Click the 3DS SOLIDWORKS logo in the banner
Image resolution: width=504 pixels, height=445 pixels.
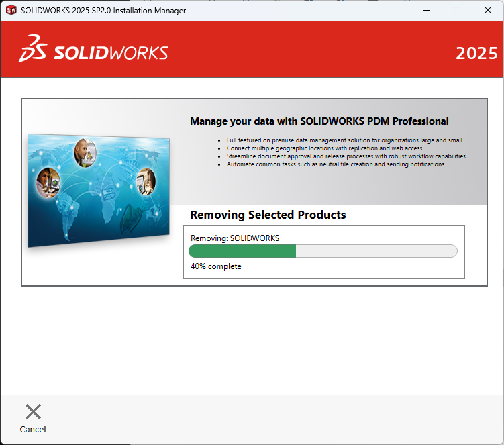pos(93,48)
